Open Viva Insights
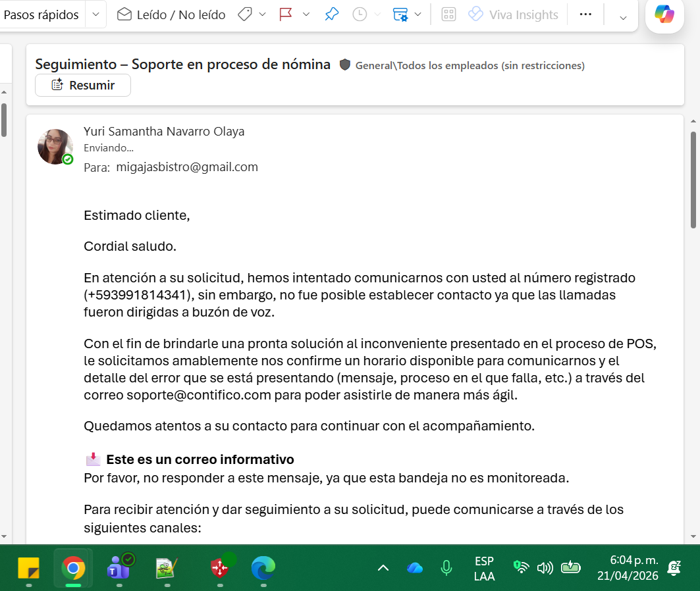The height and width of the screenshot is (591, 700). [513, 14]
